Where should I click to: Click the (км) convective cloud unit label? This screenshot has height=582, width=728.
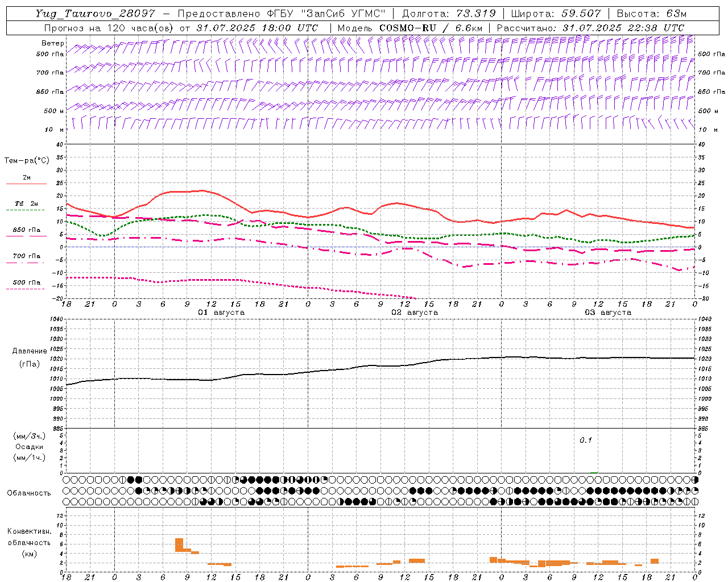[29, 554]
